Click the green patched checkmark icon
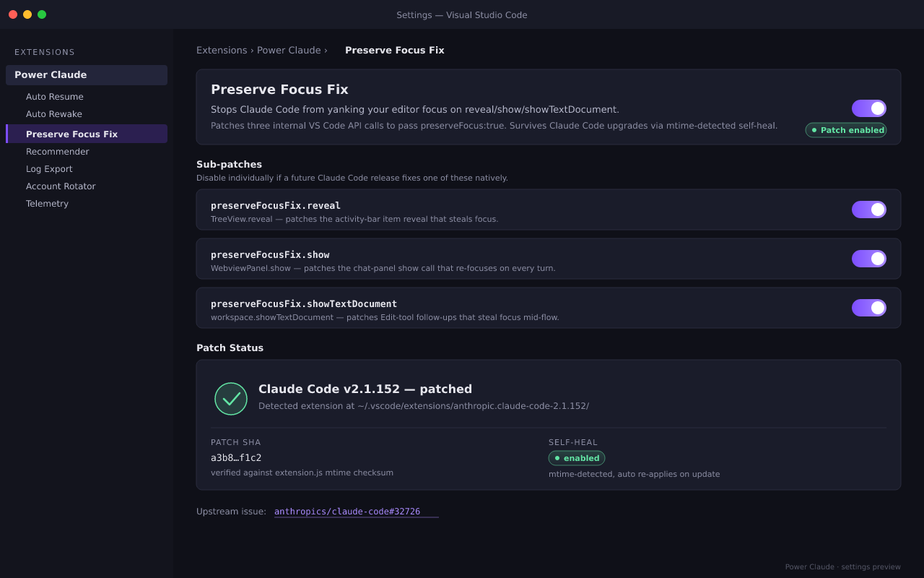 pos(231,399)
